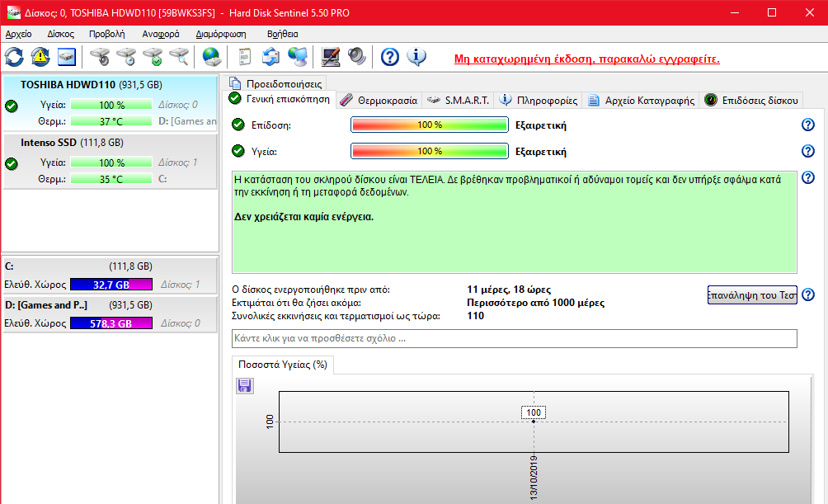The height and width of the screenshot is (504, 828).
Task: Click the total start/stop count '110'
Action: point(475,315)
